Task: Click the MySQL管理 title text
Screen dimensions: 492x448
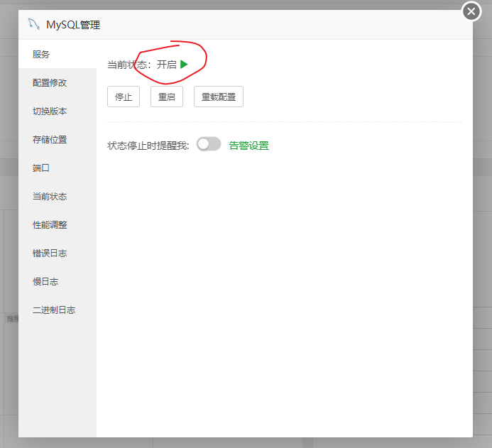Action: pos(73,25)
